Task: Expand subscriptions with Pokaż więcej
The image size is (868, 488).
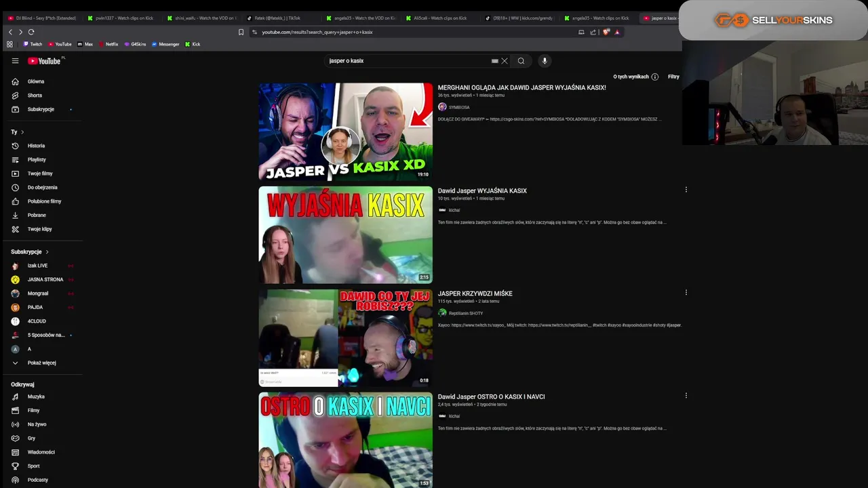Action: (42, 363)
